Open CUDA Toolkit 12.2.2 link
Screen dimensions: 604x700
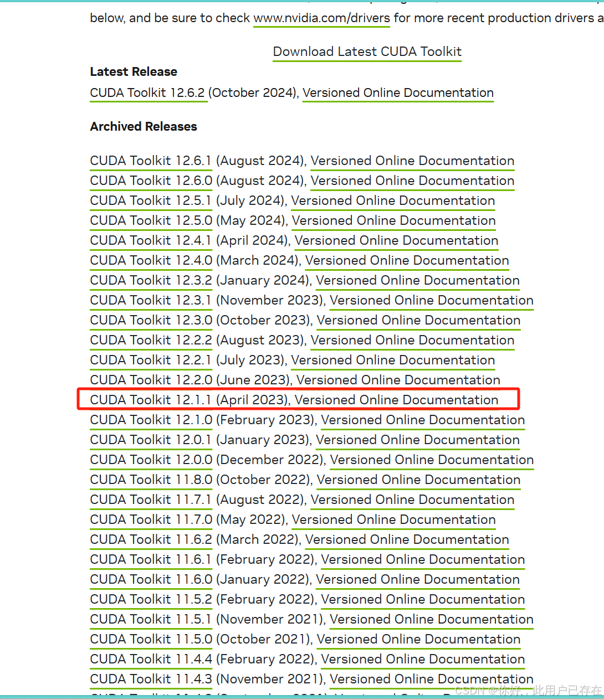pos(151,340)
